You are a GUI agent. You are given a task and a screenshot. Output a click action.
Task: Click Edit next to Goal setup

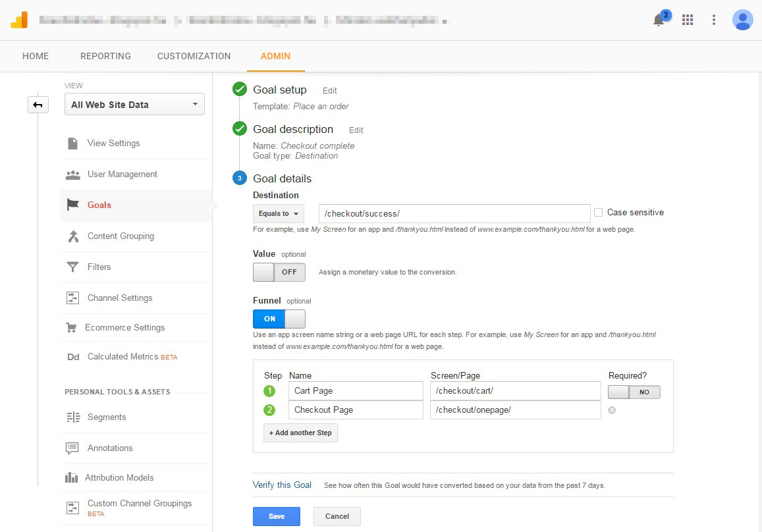[x=329, y=91]
